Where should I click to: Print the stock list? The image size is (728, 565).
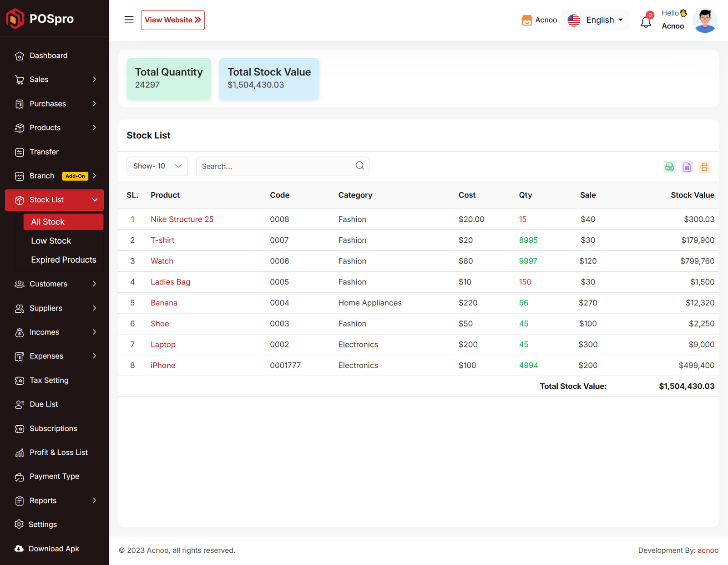[704, 167]
